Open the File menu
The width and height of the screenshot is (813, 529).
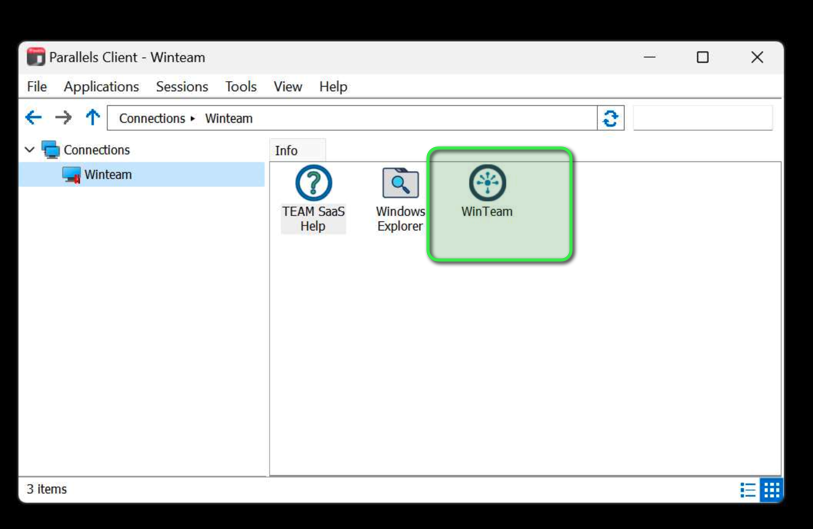pyautogui.click(x=37, y=87)
